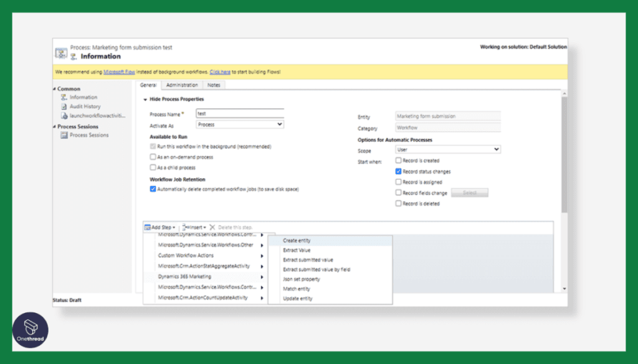The width and height of the screenshot is (638, 364).
Task: Check Record fields change
Action: (x=398, y=192)
